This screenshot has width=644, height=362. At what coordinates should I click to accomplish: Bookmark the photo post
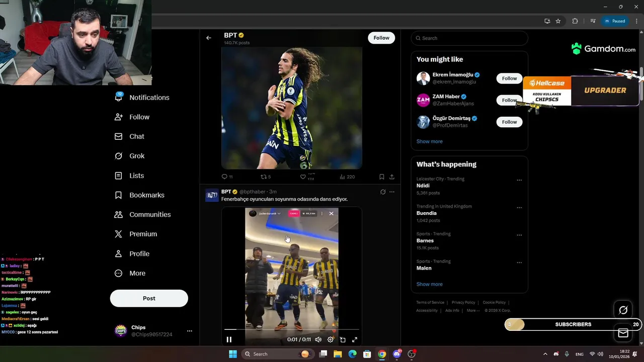coord(381,177)
